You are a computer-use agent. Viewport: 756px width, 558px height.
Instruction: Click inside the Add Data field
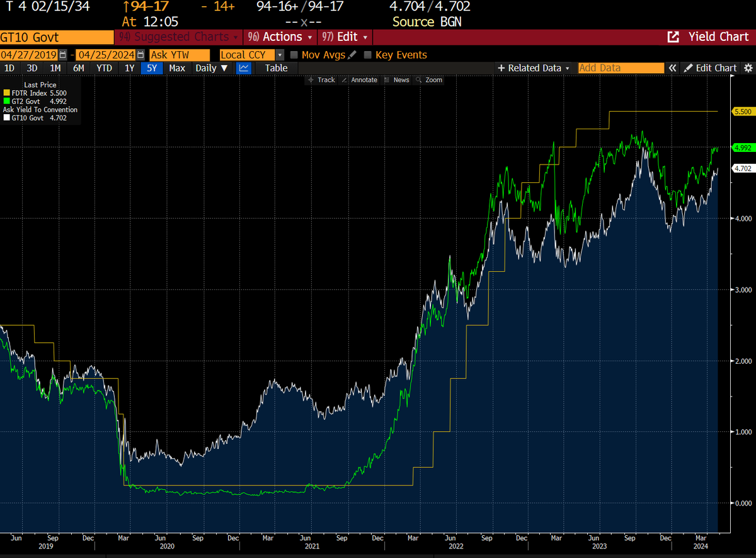621,67
